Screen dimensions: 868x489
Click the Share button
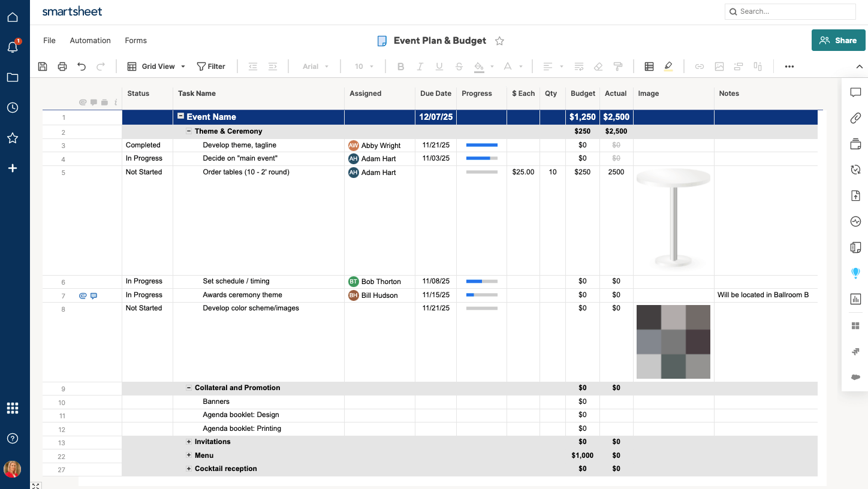838,40
